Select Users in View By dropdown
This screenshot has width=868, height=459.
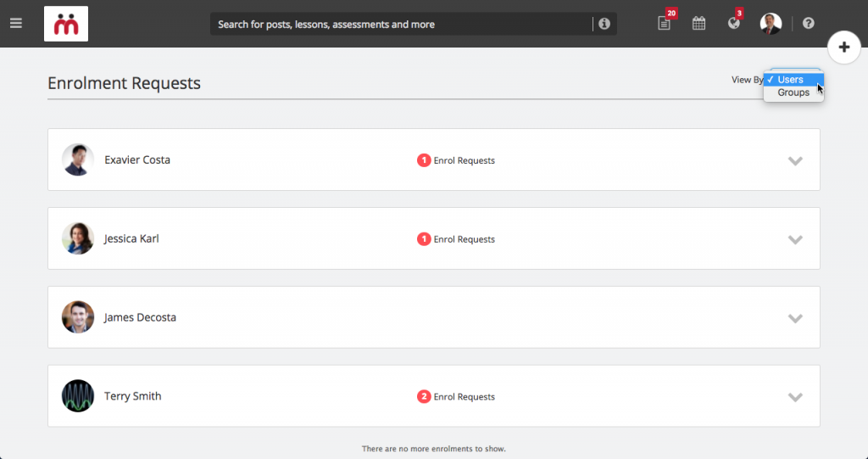pos(793,80)
